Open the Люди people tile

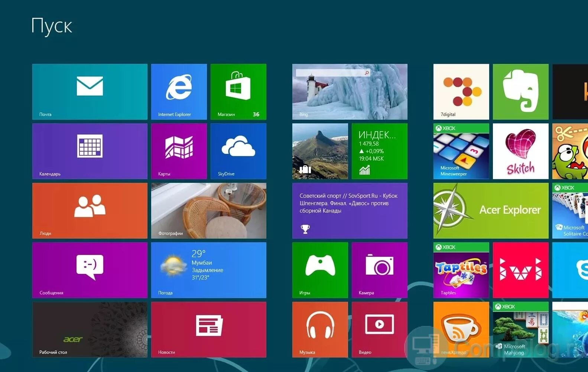click(90, 211)
